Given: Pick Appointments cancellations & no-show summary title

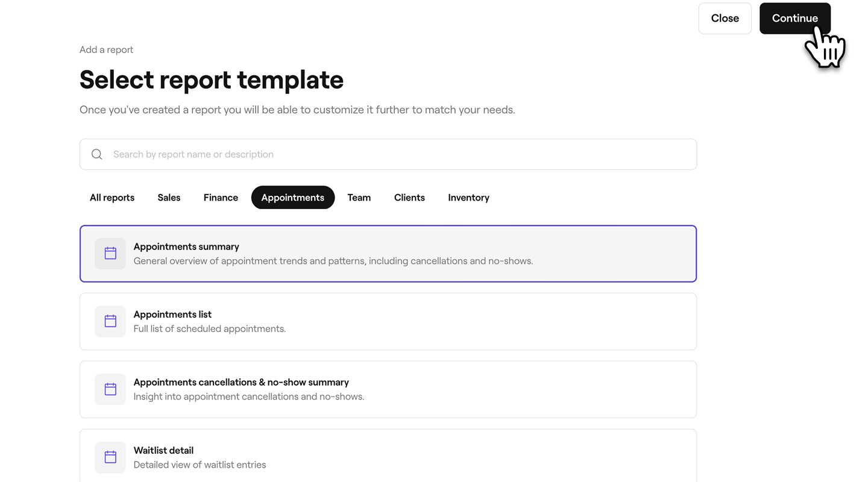Looking at the screenshot, I should (x=241, y=382).
